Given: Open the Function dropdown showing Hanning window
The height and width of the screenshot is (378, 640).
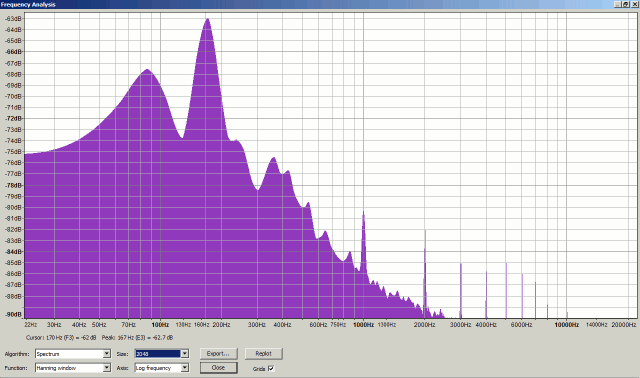Looking at the screenshot, I should [x=73, y=368].
